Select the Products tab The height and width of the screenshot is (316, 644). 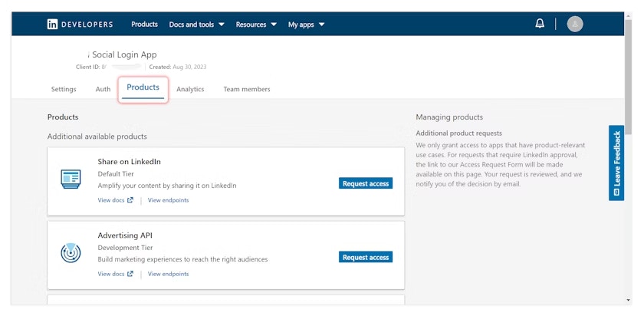click(x=143, y=87)
